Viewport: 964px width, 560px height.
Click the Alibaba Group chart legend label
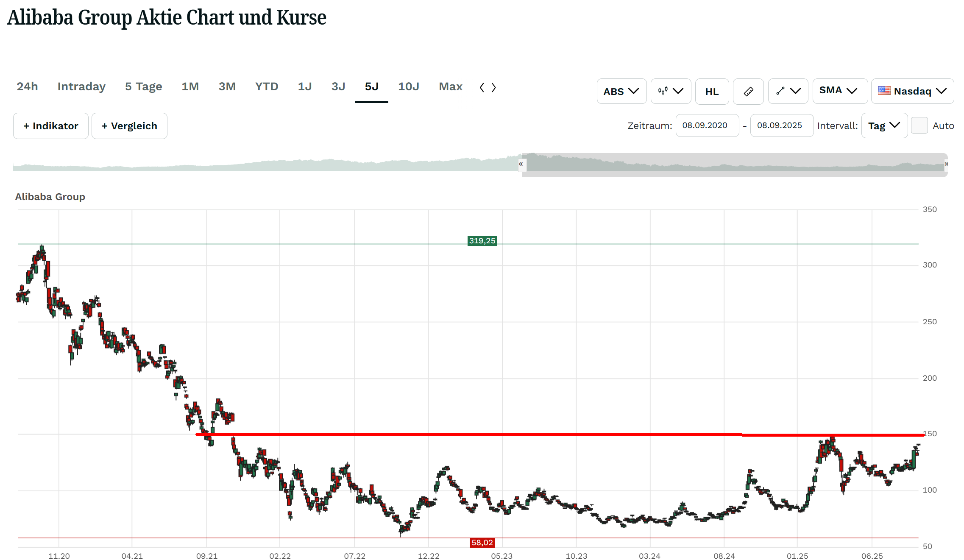coord(50,197)
